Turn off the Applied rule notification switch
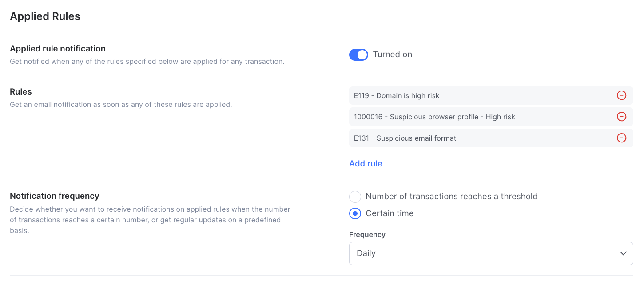The height and width of the screenshot is (284, 644). (x=358, y=55)
